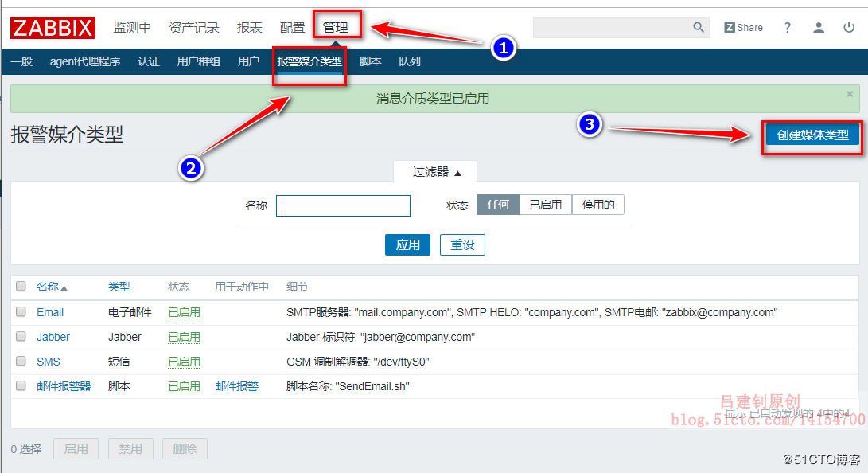Click the 电子邮件 type cell
The height and width of the screenshot is (473, 868).
130,312
